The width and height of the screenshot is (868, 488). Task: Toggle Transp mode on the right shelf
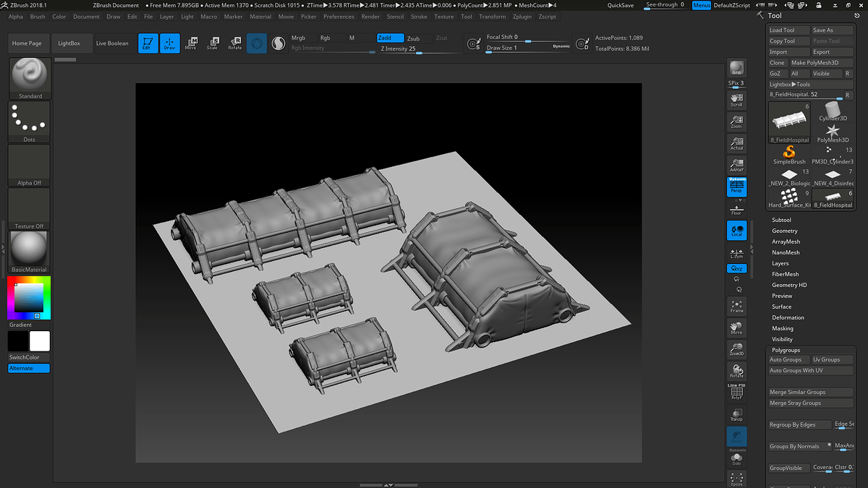(736, 414)
